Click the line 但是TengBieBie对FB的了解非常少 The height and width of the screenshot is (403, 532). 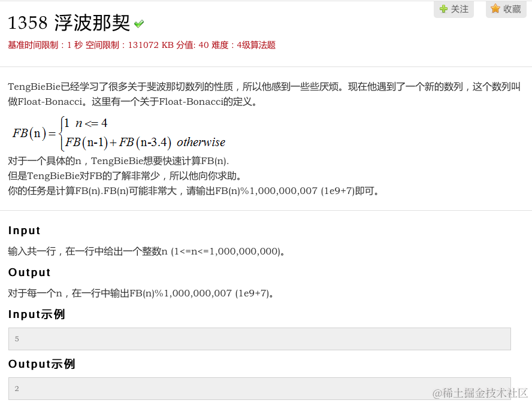125,175
